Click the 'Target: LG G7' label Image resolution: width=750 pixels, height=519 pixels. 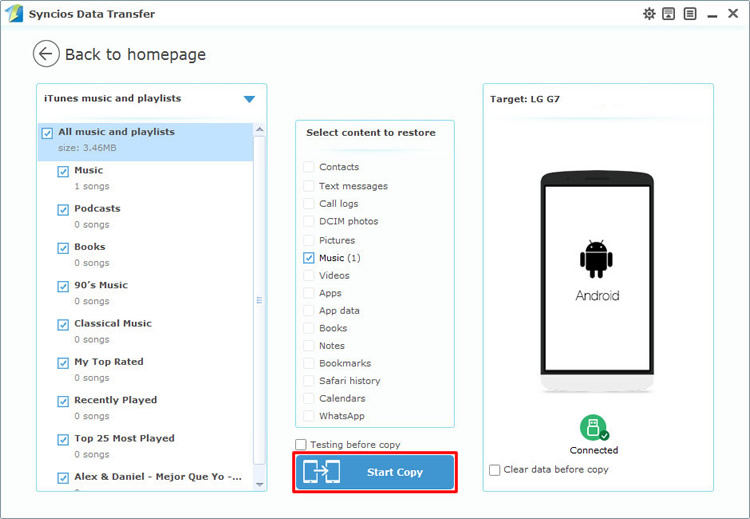pyautogui.click(x=525, y=99)
